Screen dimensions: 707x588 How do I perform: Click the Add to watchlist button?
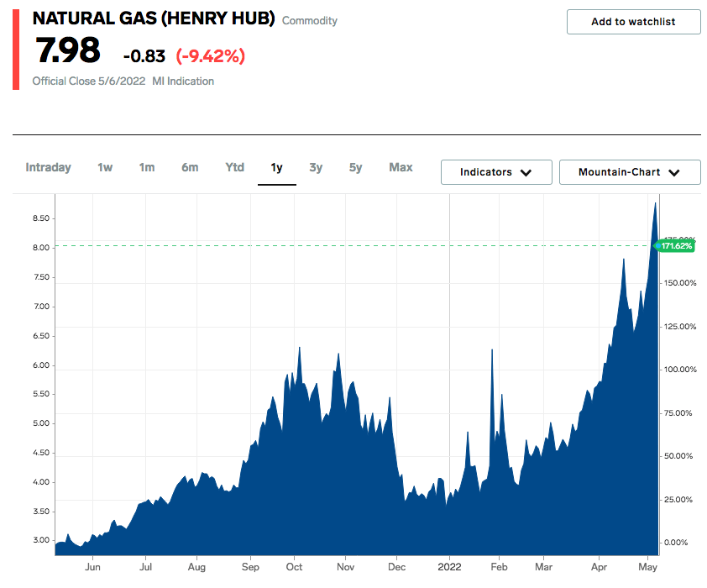coord(633,22)
